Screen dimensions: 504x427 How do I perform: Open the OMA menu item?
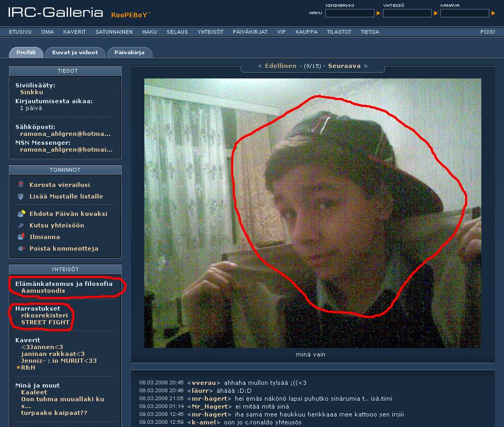pyautogui.click(x=47, y=32)
